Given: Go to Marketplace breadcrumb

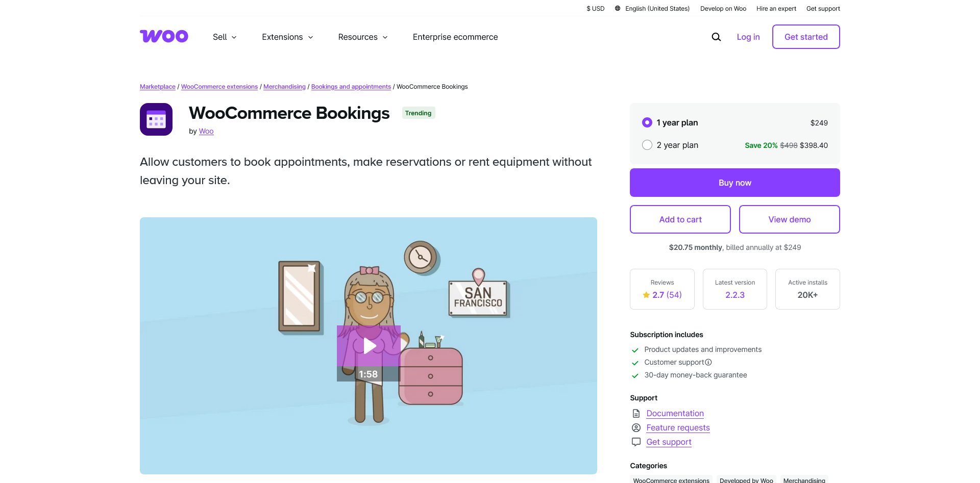Looking at the screenshot, I should click(x=158, y=87).
